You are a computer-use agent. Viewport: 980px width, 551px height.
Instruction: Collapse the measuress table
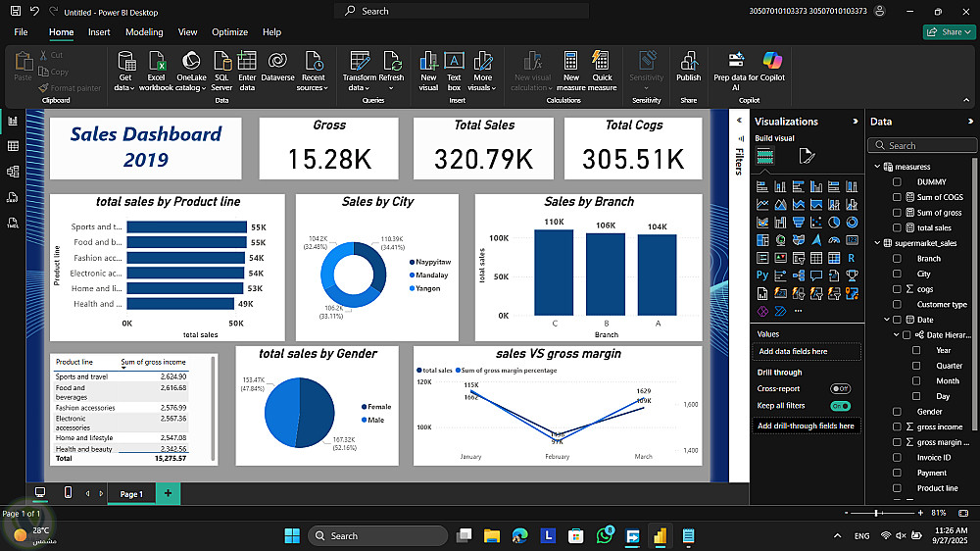pos(877,167)
